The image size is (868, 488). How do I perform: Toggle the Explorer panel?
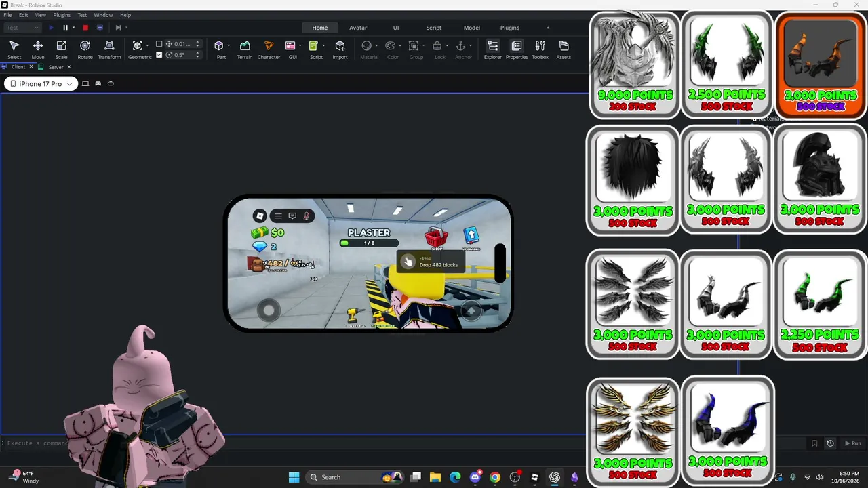point(493,49)
